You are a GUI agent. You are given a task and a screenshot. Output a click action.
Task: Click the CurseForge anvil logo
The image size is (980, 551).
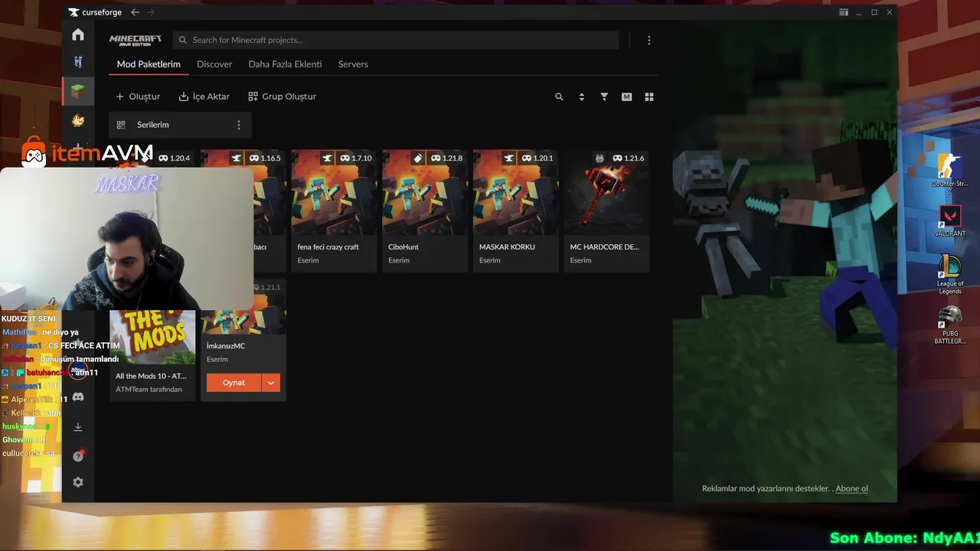73,12
